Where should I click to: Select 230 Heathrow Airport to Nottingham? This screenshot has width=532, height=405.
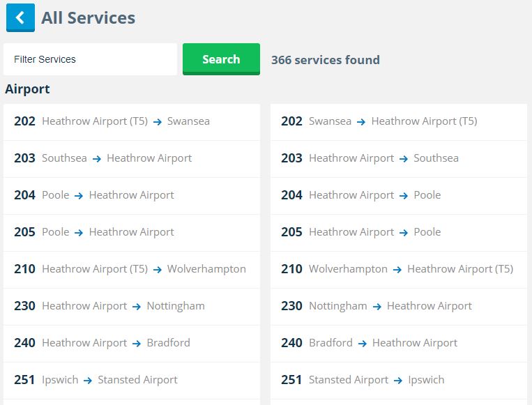click(131, 306)
